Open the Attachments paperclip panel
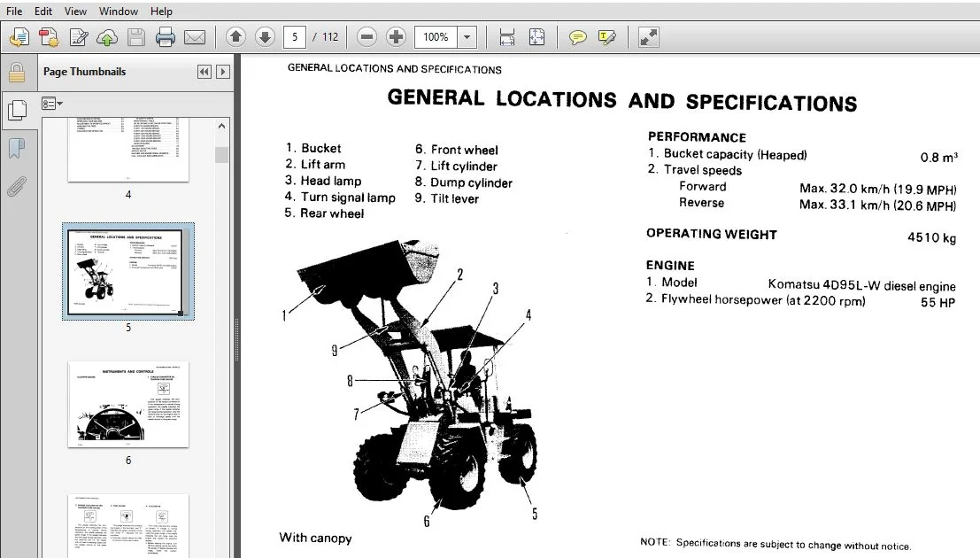Image resolution: width=980 pixels, height=558 pixels. pyautogui.click(x=17, y=186)
